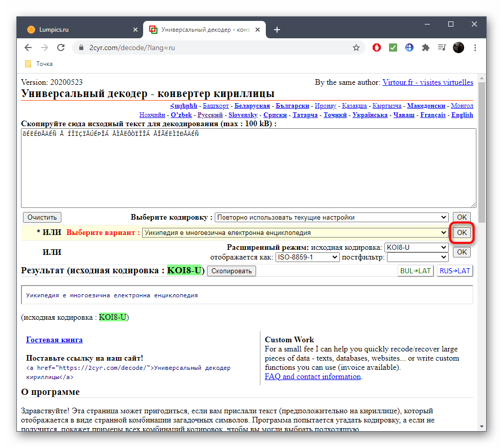Switch language to Հայերեն
Screen dimensions: 503x448
point(184,106)
